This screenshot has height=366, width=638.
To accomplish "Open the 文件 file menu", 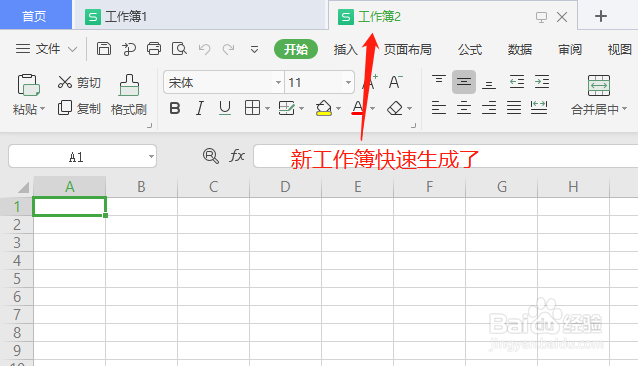I will click(x=46, y=49).
